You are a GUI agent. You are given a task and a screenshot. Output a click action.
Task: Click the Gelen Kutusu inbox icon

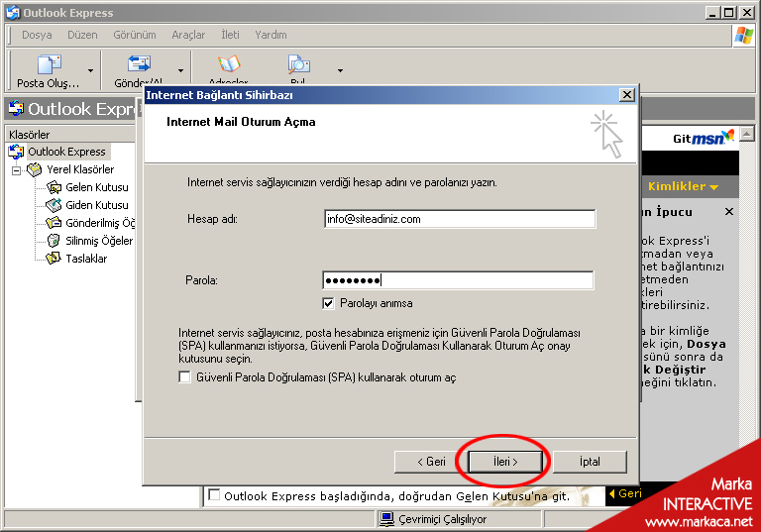click(x=54, y=187)
